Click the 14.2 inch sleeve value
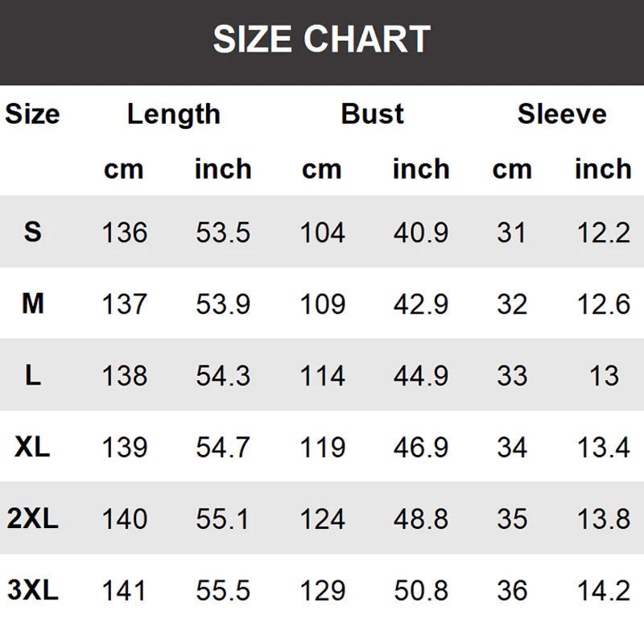The image size is (644, 644). point(603,591)
